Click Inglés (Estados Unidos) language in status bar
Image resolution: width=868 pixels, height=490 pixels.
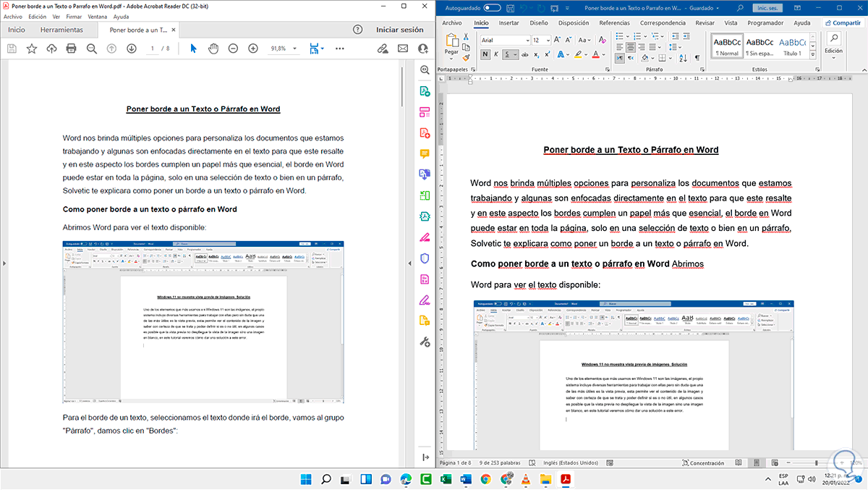coord(569,462)
